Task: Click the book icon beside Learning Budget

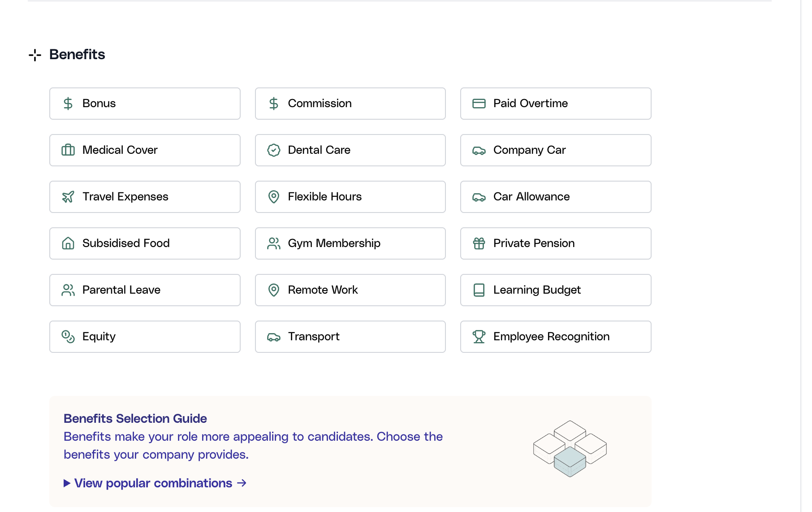Action: coord(479,290)
